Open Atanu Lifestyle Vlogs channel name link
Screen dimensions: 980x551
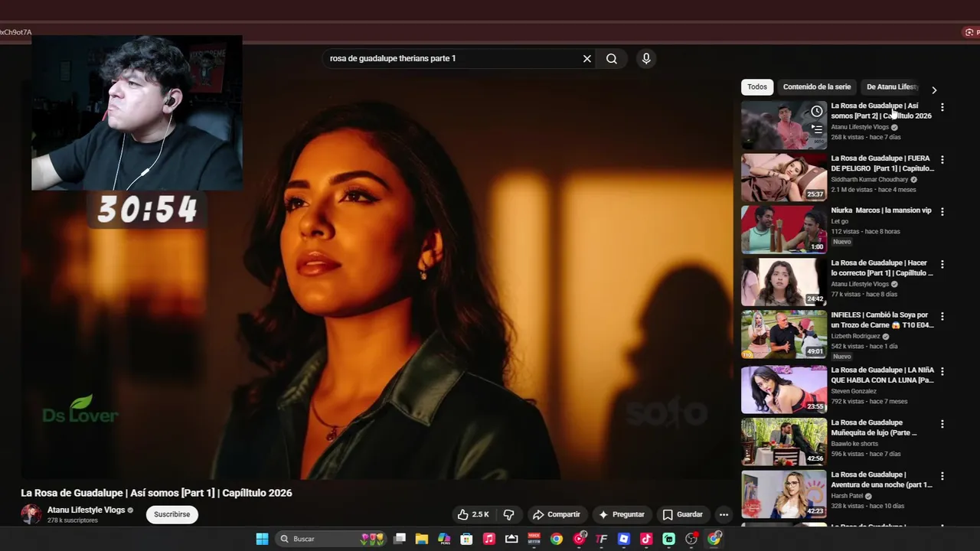click(86, 510)
